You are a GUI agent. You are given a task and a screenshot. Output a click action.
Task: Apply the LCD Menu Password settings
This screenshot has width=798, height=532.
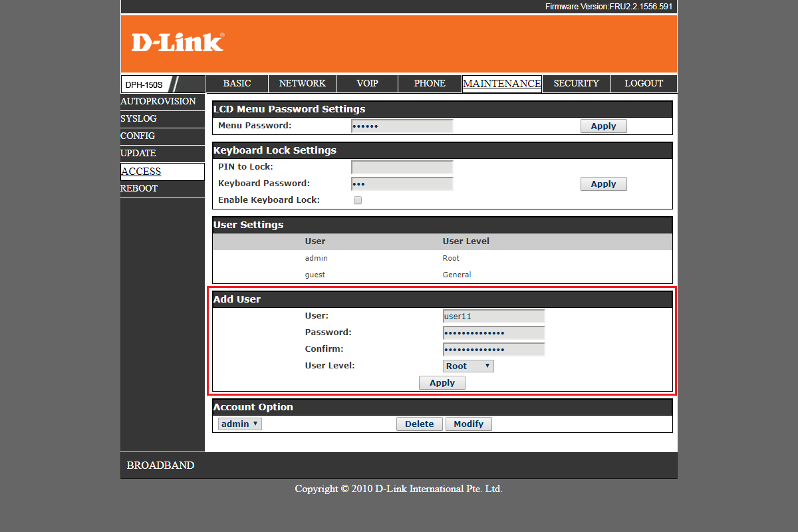pyautogui.click(x=603, y=126)
